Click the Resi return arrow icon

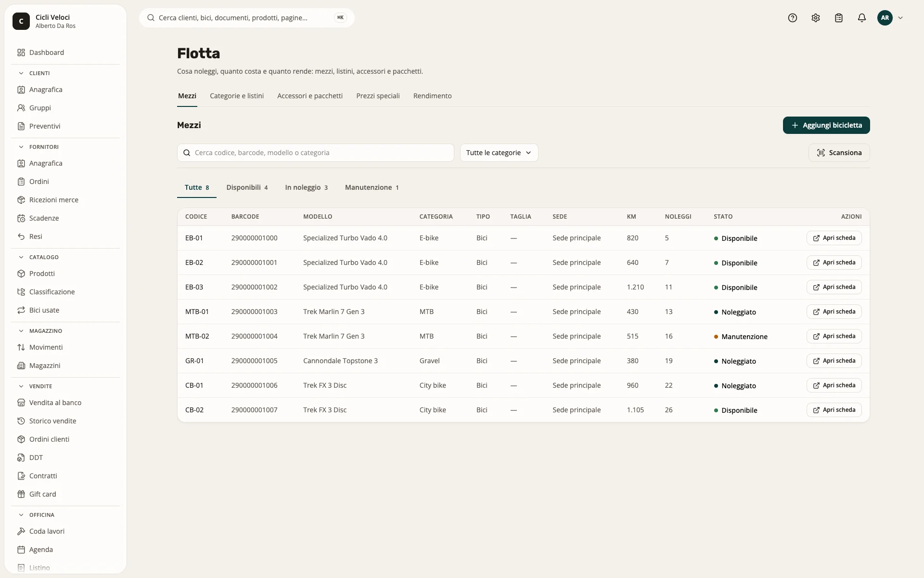21,236
